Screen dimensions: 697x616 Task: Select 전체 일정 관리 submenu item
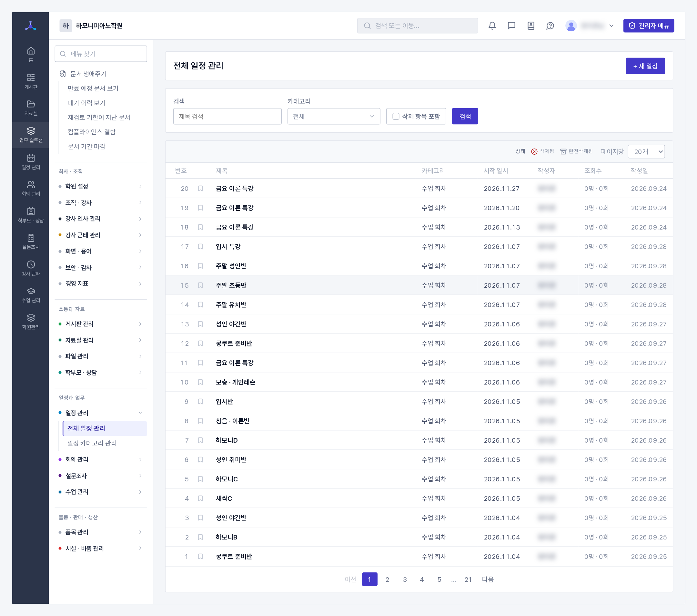coord(105,428)
